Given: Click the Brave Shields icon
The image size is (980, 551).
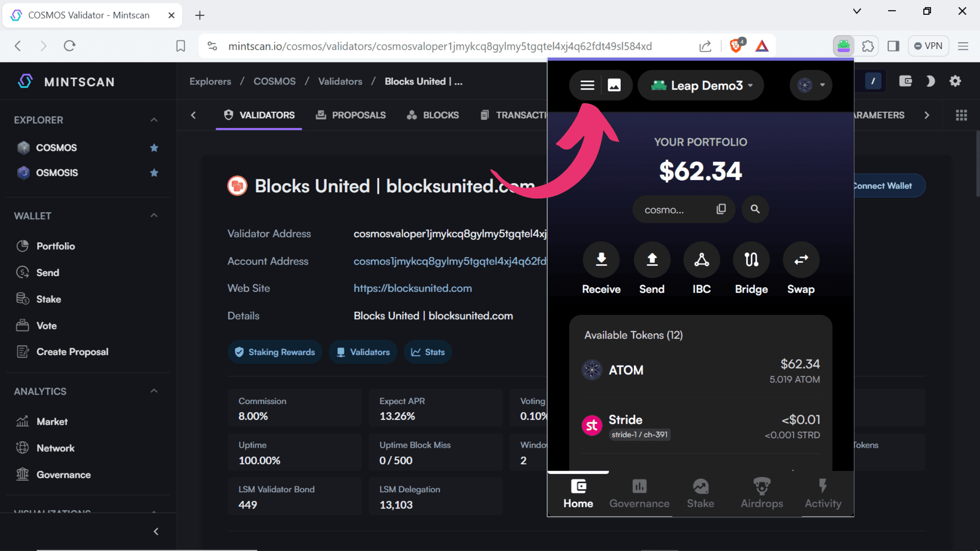Looking at the screenshot, I should 736,46.
